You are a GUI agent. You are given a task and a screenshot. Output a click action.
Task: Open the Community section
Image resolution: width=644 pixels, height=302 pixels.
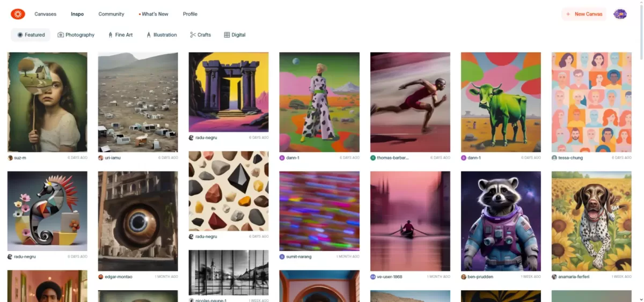[111, 14]
